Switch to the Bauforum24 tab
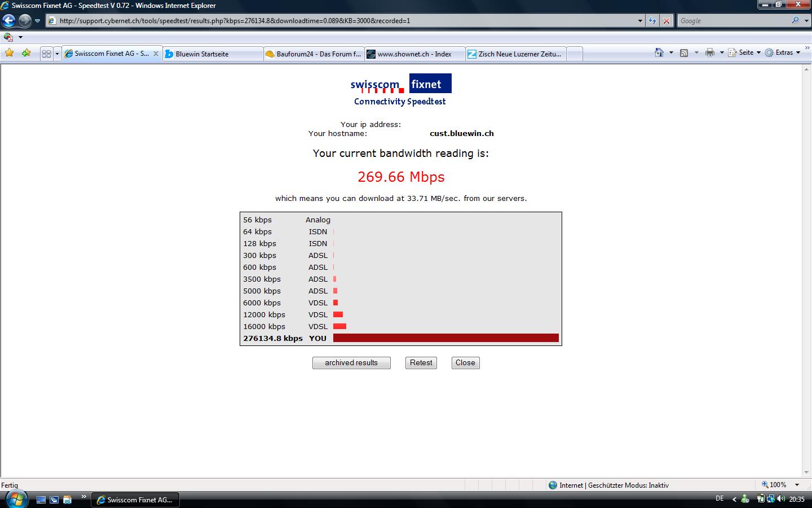Viewport: 812px width, 508px height. pyautogui.click(x=314, y=54)
